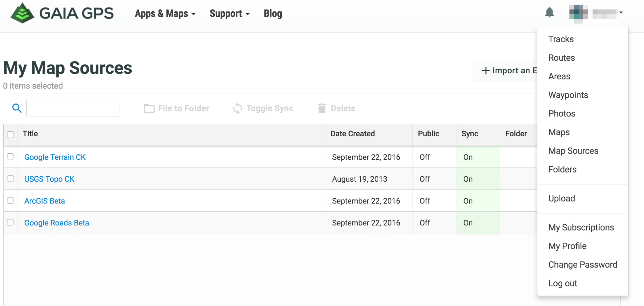Open the Blog page

(273, 14)
